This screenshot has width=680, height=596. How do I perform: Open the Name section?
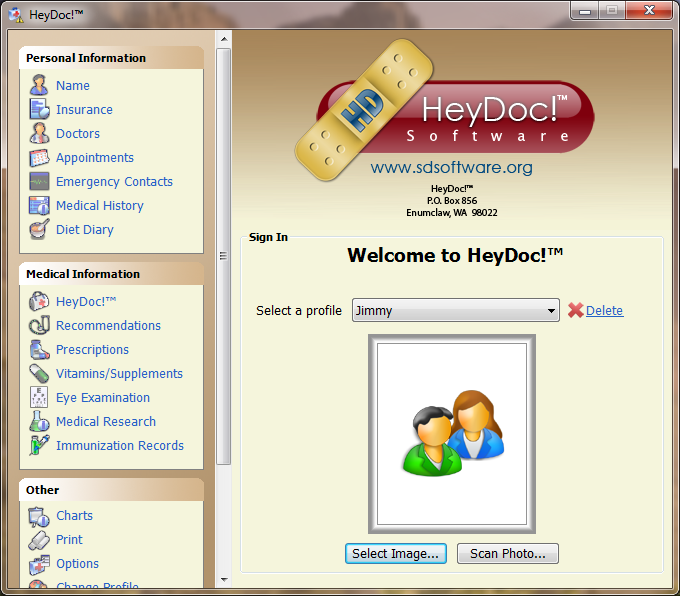pyautogui.click(x=73, y=85)
